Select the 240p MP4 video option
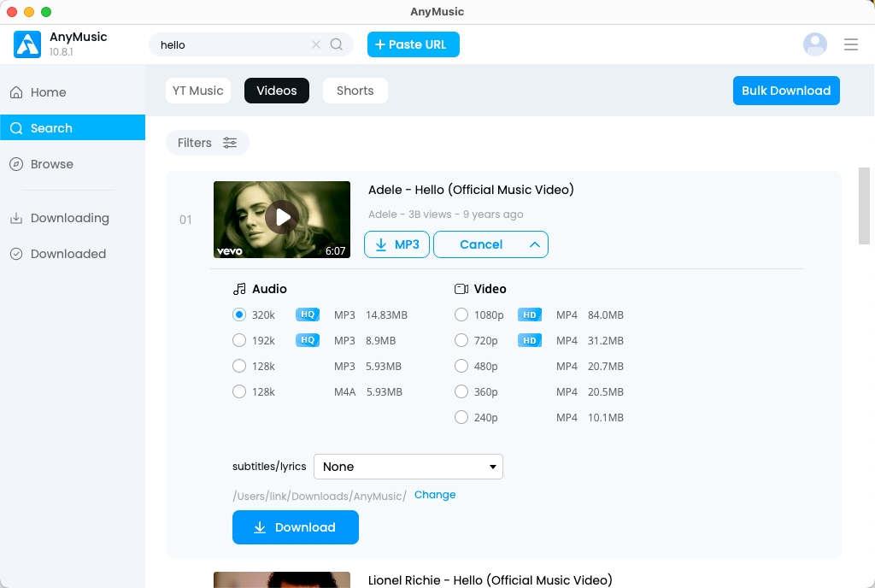The image size is (875, 588). click(x=461, y=417)
